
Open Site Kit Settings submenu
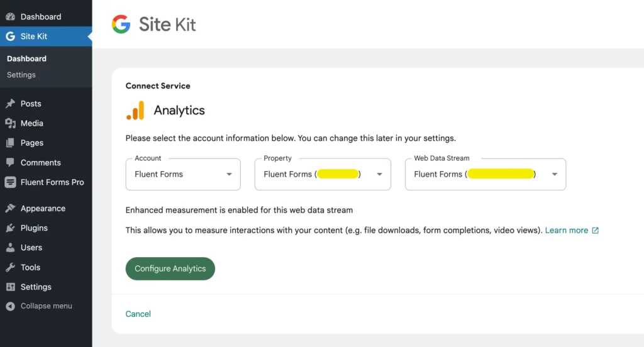click(21, 75)
